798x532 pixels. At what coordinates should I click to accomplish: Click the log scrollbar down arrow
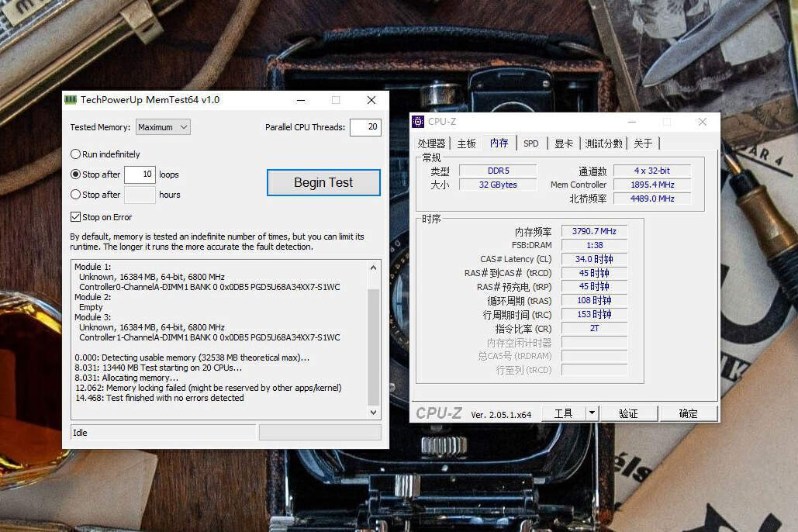[374, 413]
